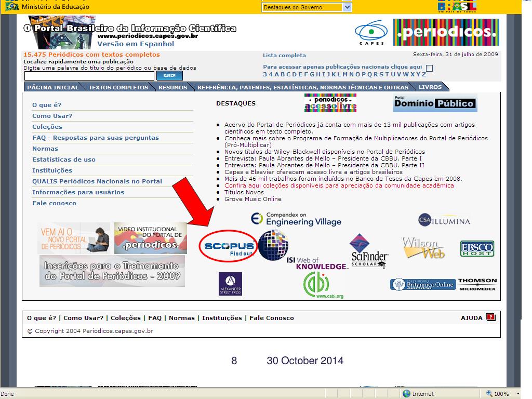Screen dimensions: 532x399
Task: Open Novos títulos da Wiley-Blackwell highlight
Action: tap(324, 152)
